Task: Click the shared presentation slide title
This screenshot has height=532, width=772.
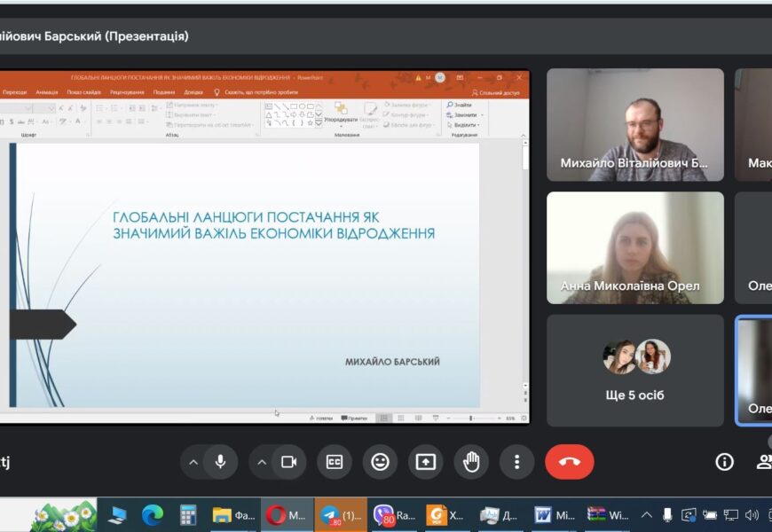Action: pos(273,225)
